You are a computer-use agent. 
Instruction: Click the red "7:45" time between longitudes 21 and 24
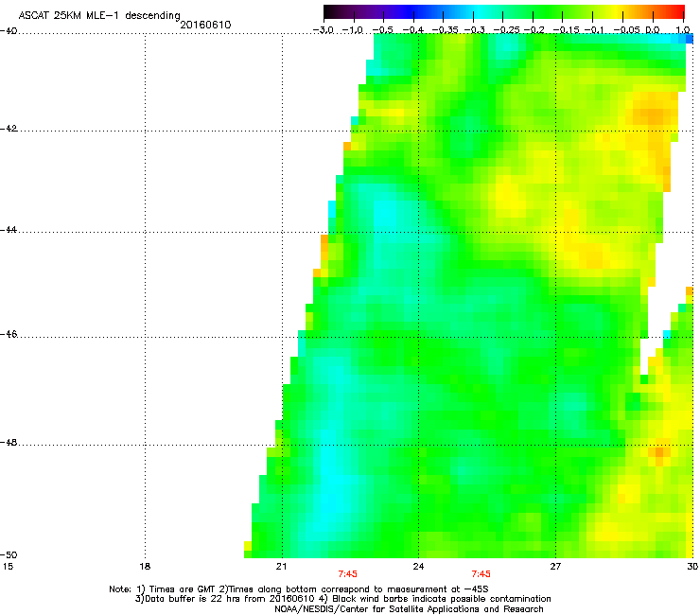pos(347,574)
